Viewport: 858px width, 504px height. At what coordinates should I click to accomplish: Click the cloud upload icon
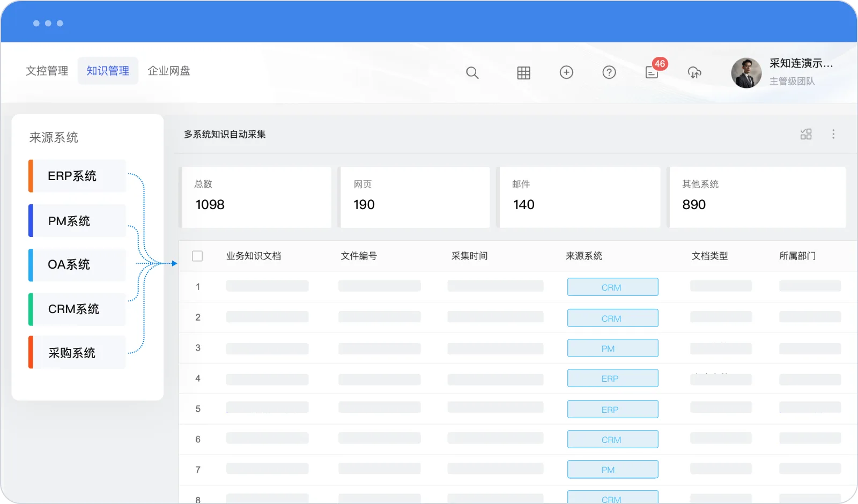[694, 72]
